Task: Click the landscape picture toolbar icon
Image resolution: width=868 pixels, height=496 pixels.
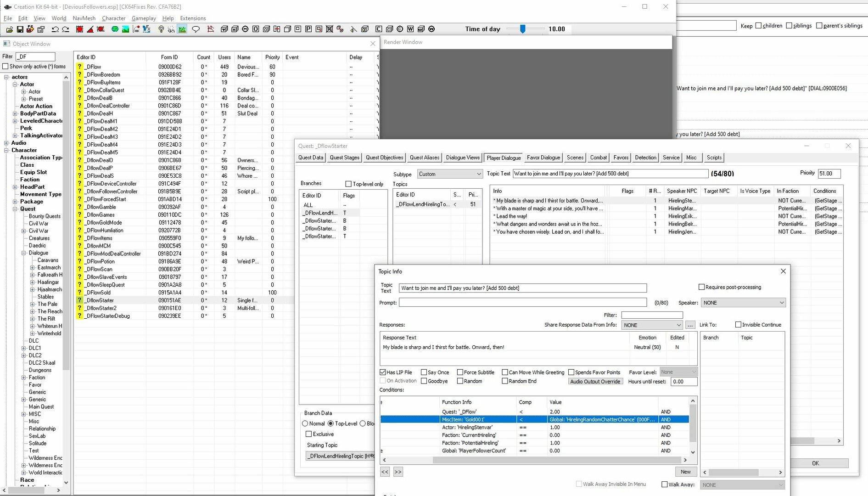Action: click(x=125, y=29)
